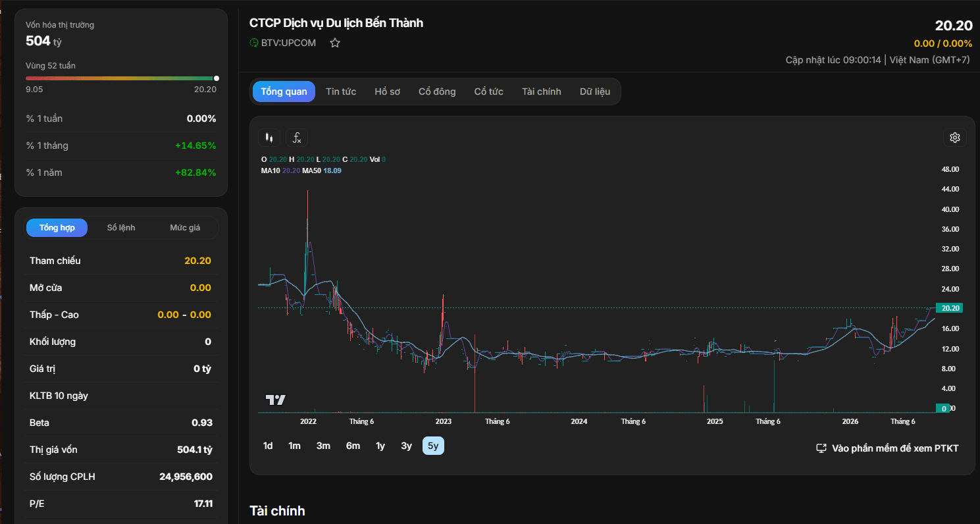Open the Hồ sơ tab
980x524 pixels.
tap(387, 92)
